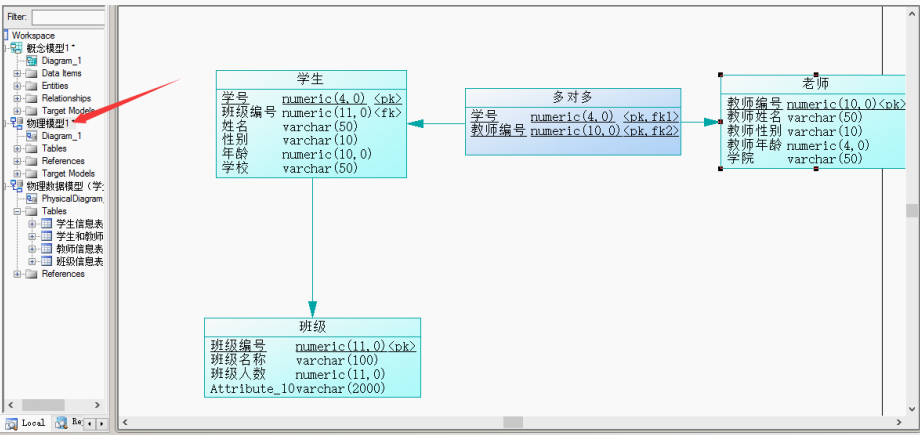The height and width of the screenshot is (435, 920).
Task: Select Target Models under 物理模型1
Action: click(x=68, y=173)
